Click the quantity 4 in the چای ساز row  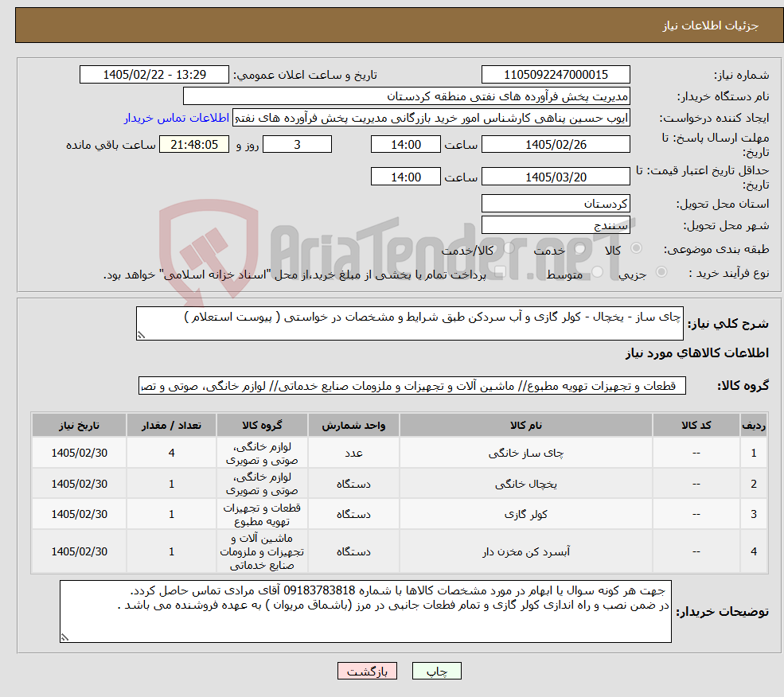tap(171, 453)
